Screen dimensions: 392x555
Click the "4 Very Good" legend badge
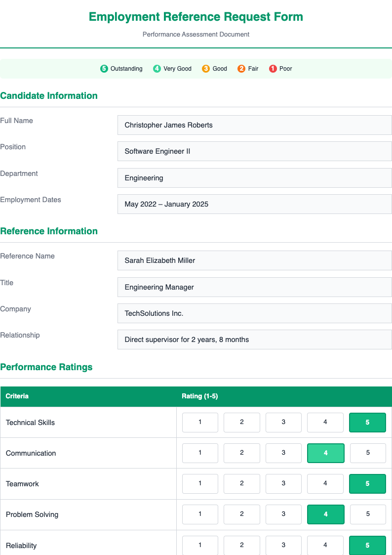(x=172, y=68)
